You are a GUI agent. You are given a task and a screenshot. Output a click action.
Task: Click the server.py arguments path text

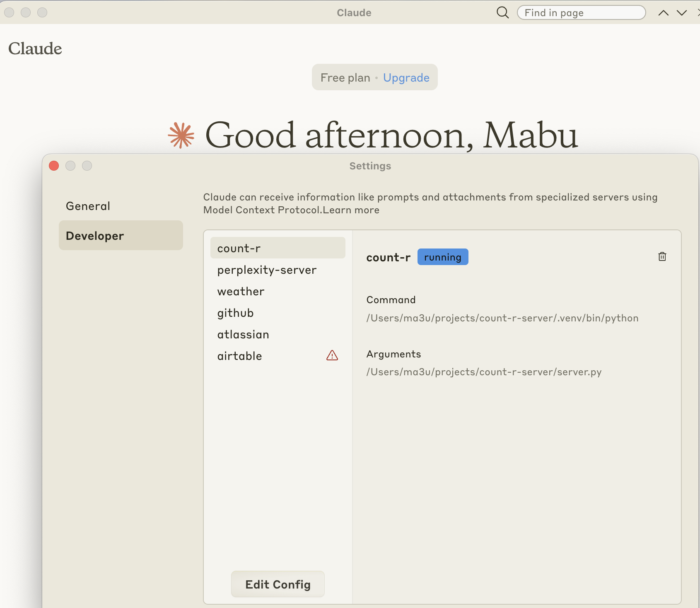(484, 372)
